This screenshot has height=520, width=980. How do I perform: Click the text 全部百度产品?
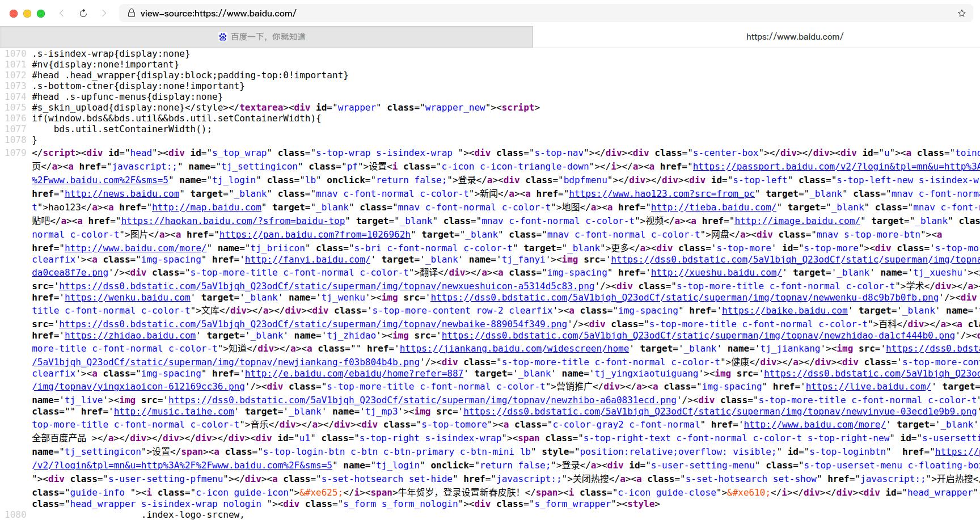(x=59, y=438)
